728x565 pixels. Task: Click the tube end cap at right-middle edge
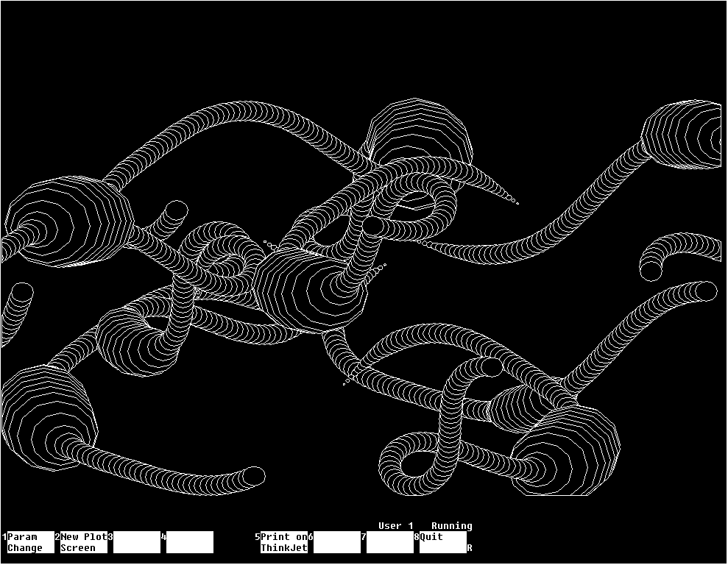click(x=705, y=291)
